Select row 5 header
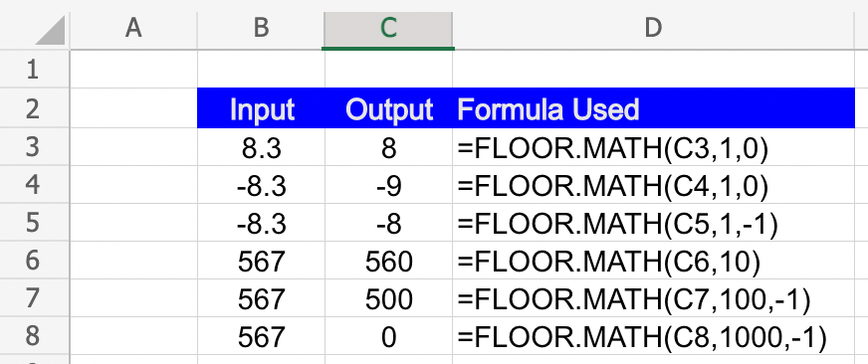Viewport: 868px width, 364px height. pyautogui.click(x=33, y=223)
